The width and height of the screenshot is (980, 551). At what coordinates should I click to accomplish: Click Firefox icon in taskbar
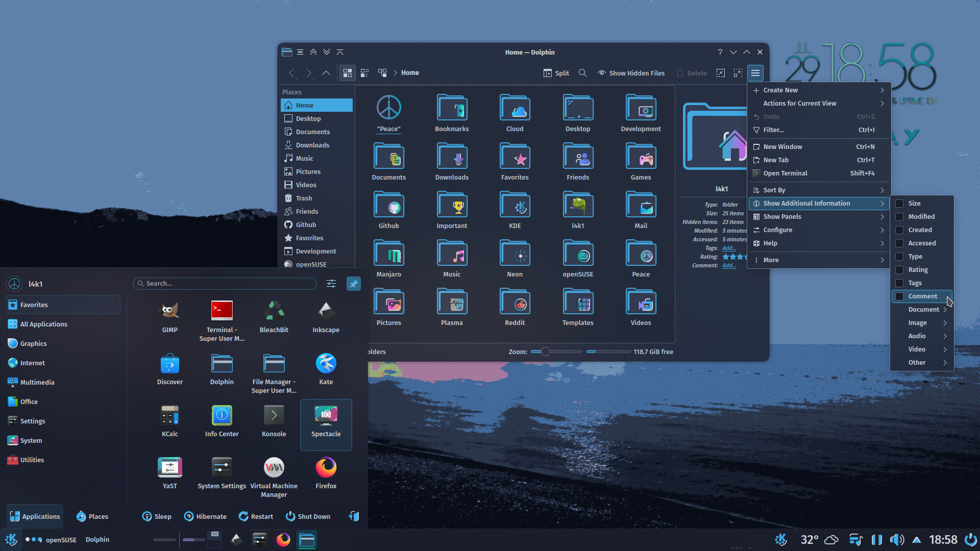283,539
